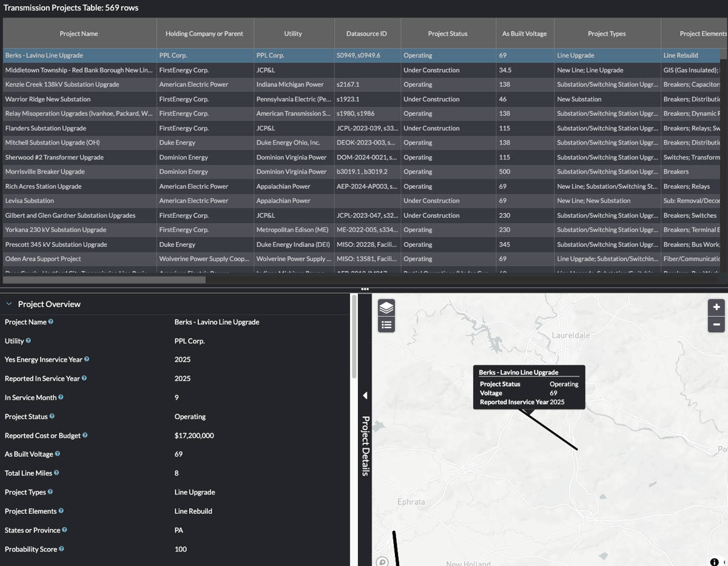Click Metropolitan Edison (ME) utility cell
728x566 pixels.
point(294,230)
